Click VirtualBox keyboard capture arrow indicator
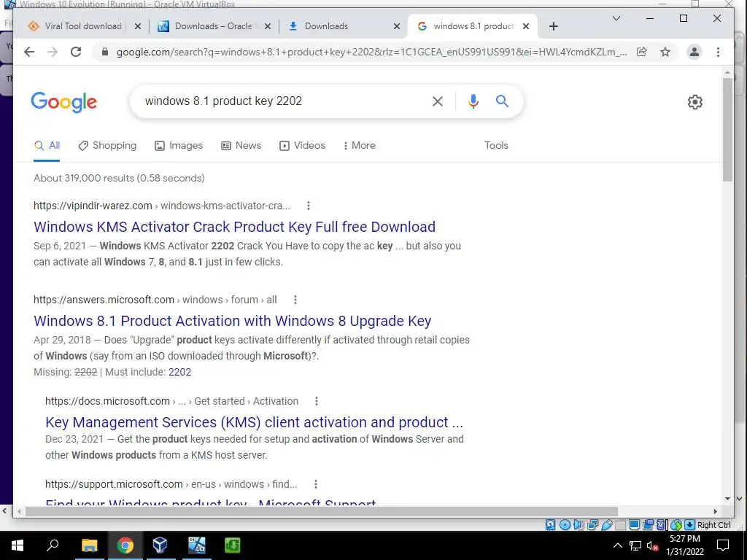Viewport: 747px width, 560px height. point(690,525)
